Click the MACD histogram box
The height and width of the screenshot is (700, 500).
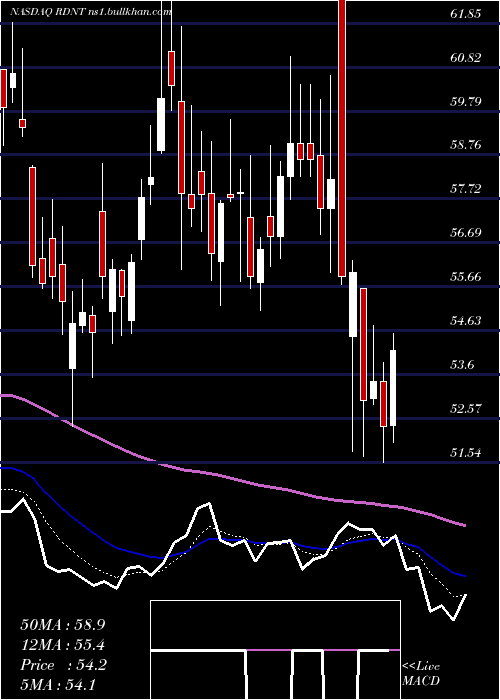point(275,650)
